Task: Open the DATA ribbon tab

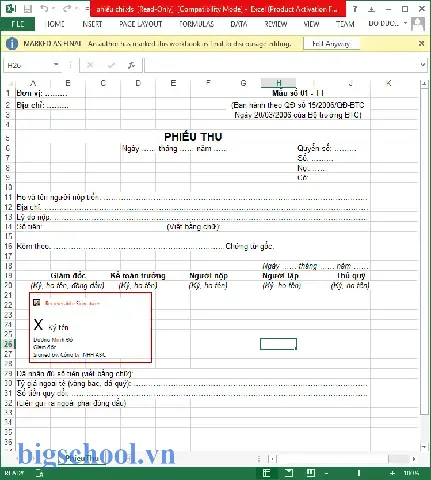Action: (239, 24)
